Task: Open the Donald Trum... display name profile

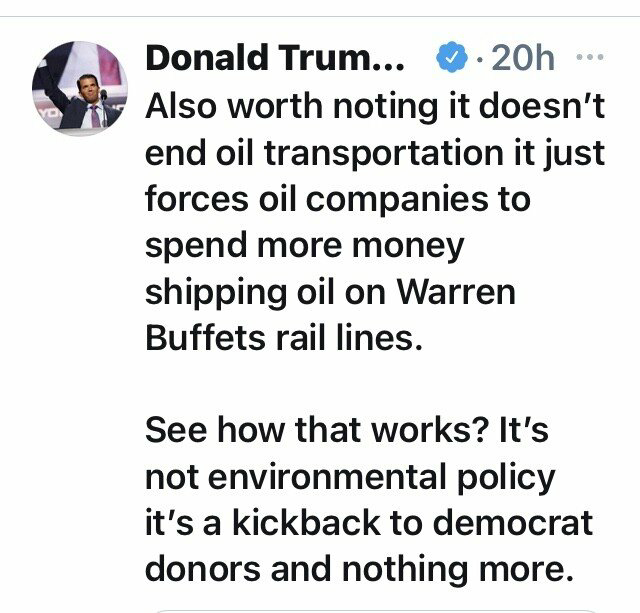Action: pyautogui.click(x=275, y=59)
